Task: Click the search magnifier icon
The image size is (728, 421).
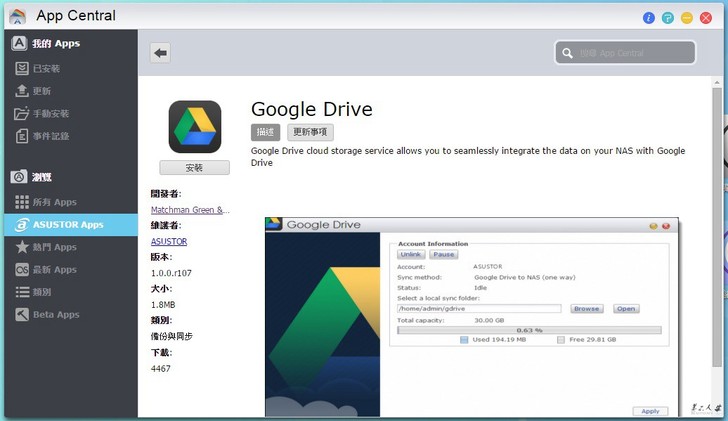Action: (x=567, y=53)
